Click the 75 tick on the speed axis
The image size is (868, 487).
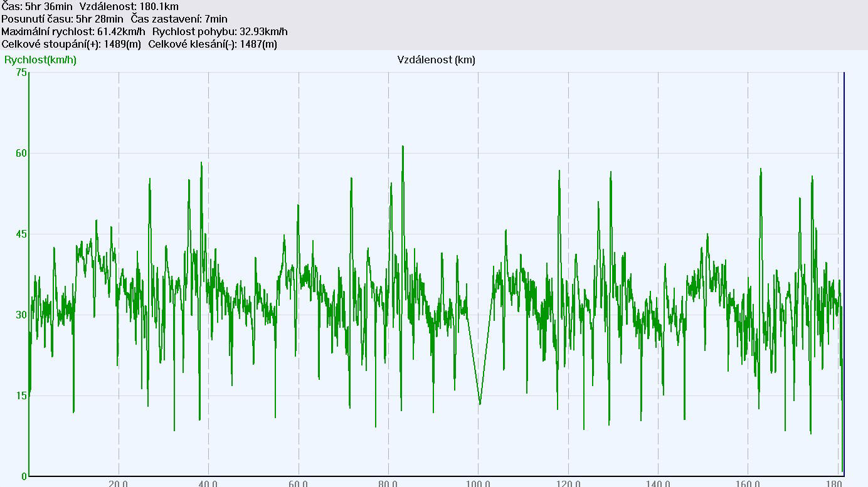21,73
